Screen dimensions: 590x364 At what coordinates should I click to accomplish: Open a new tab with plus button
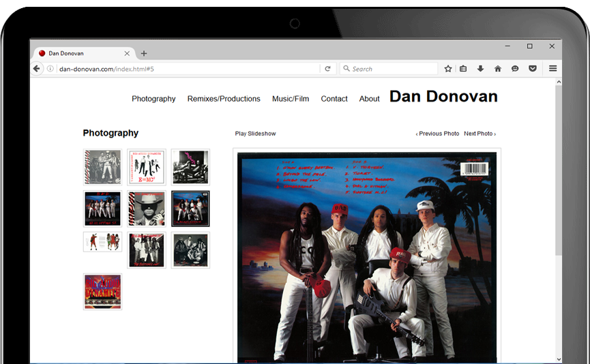(x=144, y=54)
